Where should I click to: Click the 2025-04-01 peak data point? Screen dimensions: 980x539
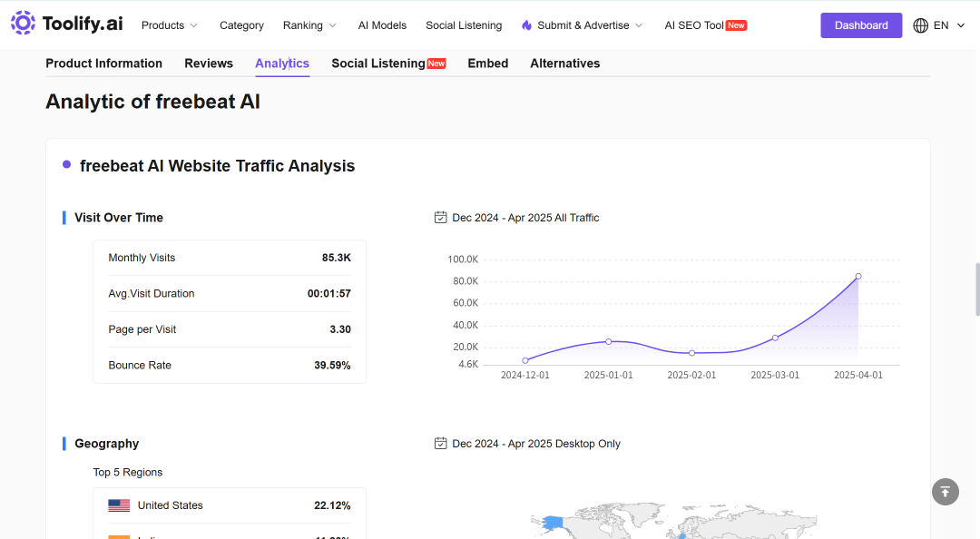pos(858,276)
